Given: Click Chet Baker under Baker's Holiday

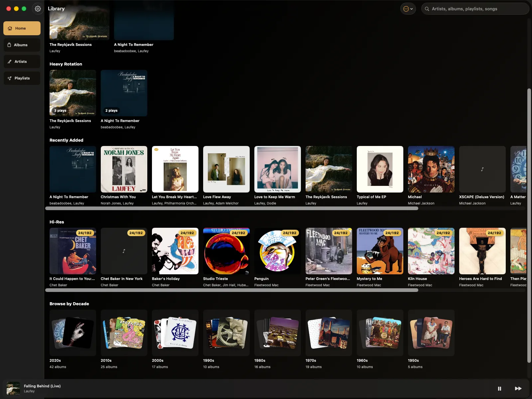Looking at the screenshot, I should [x=161, y=285].
